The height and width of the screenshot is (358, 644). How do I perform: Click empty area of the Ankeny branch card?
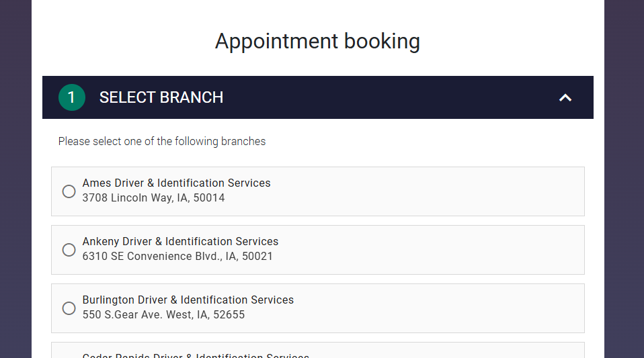(x=432, y=250)
